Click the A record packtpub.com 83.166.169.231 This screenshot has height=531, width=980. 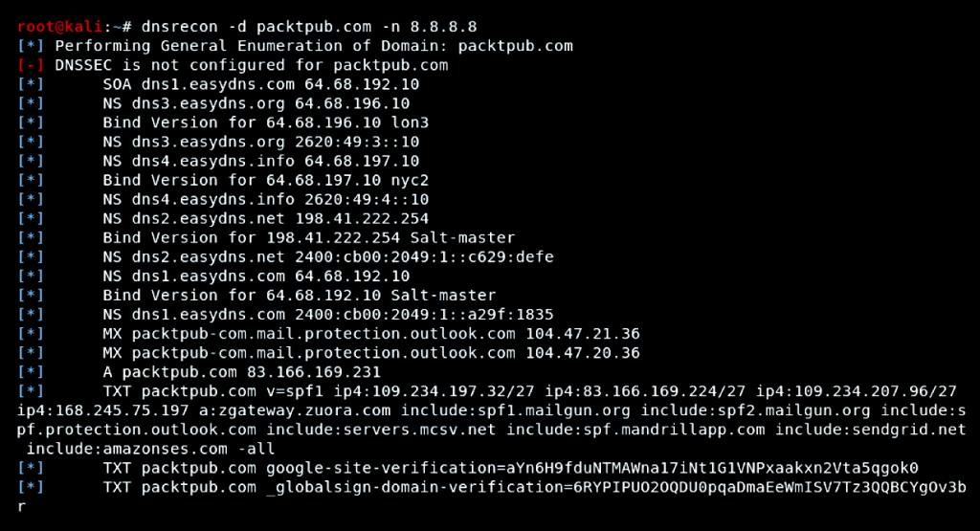(242, 372)
